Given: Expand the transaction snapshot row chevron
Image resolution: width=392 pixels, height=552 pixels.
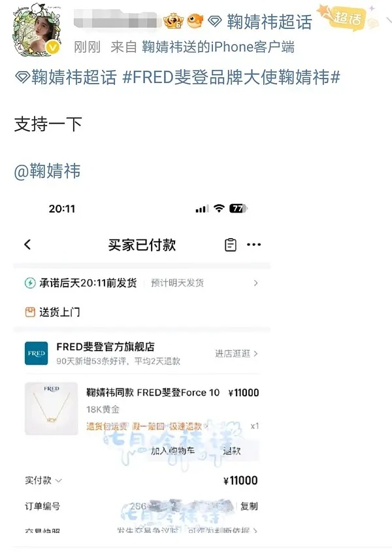Looking at the screenshot, I should point(255,530).
